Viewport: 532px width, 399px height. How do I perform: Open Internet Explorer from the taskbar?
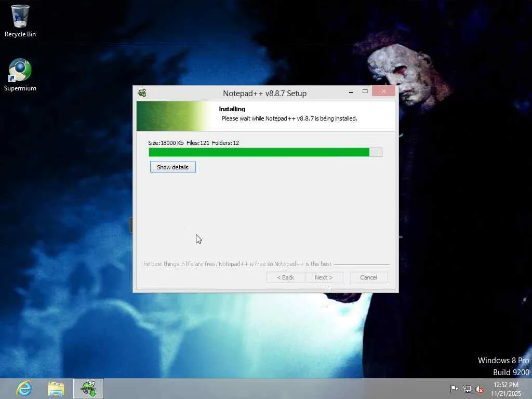[x=24, y=389]
